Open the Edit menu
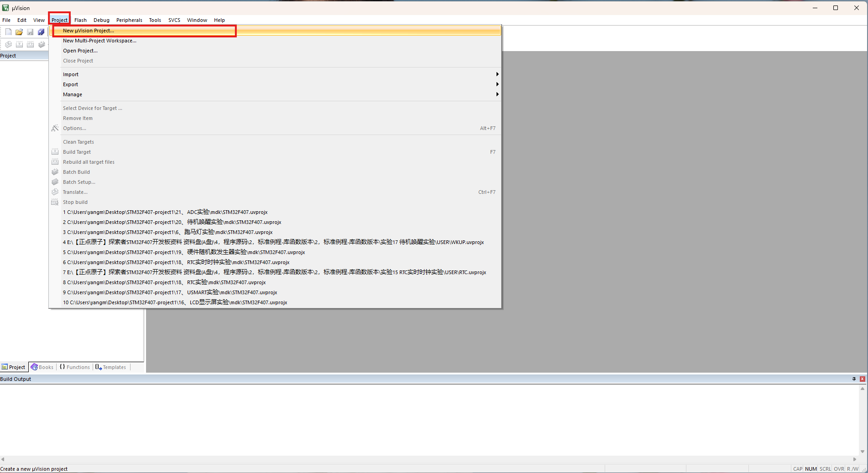 [22, 20]
